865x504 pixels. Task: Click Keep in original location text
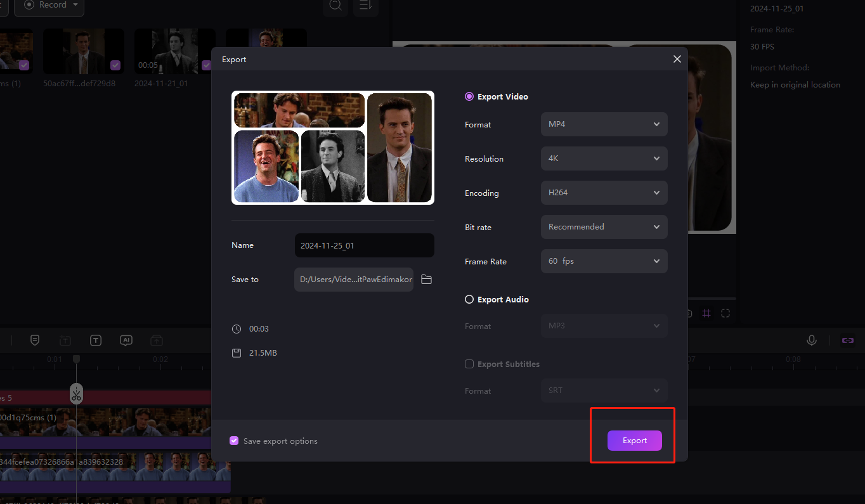[795, 84]
